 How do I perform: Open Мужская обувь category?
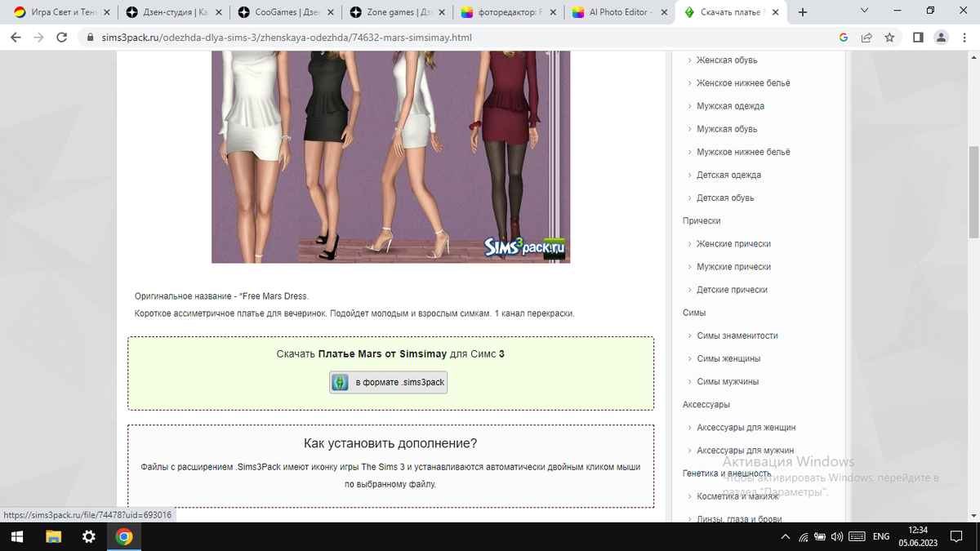pyautogui.click(x=727, y=129)
